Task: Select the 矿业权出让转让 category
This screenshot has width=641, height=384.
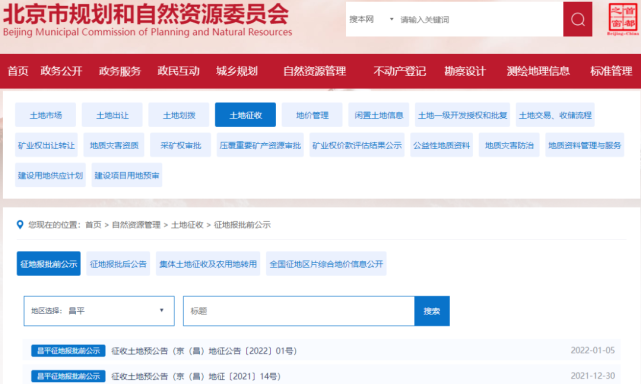Action: point(46,145)
